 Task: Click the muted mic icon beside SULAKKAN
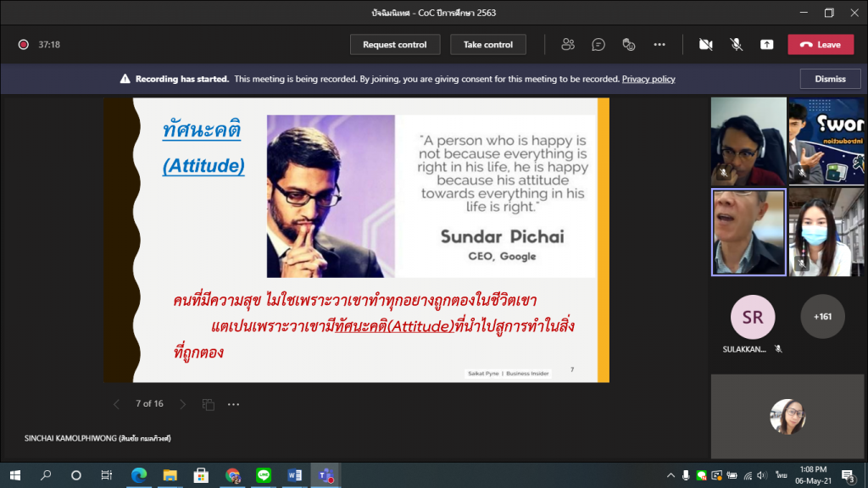778,348
